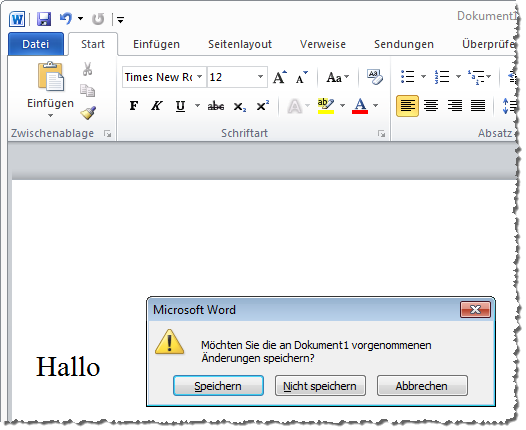Open the numbering library dropdown arrow
Viewport: 526px width, 430px height.
coord(458,77)
